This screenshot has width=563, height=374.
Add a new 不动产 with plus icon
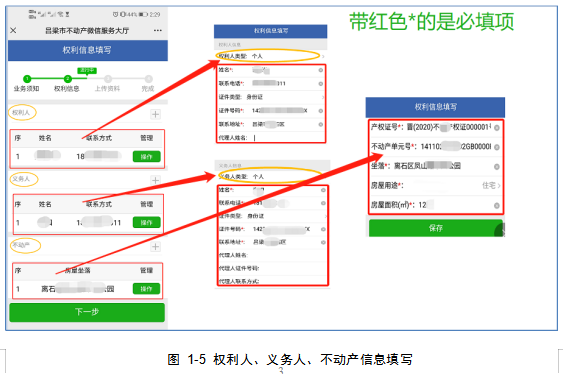click(155, 247)
